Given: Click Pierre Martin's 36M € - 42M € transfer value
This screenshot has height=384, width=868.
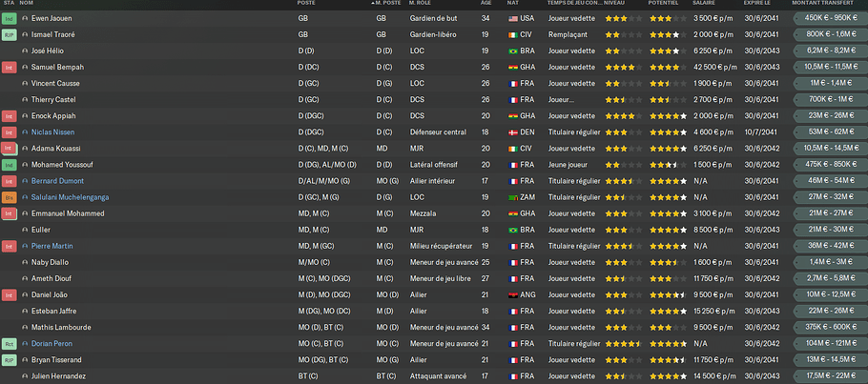Looking at the screenshot, I should click(x=829, y=246).
